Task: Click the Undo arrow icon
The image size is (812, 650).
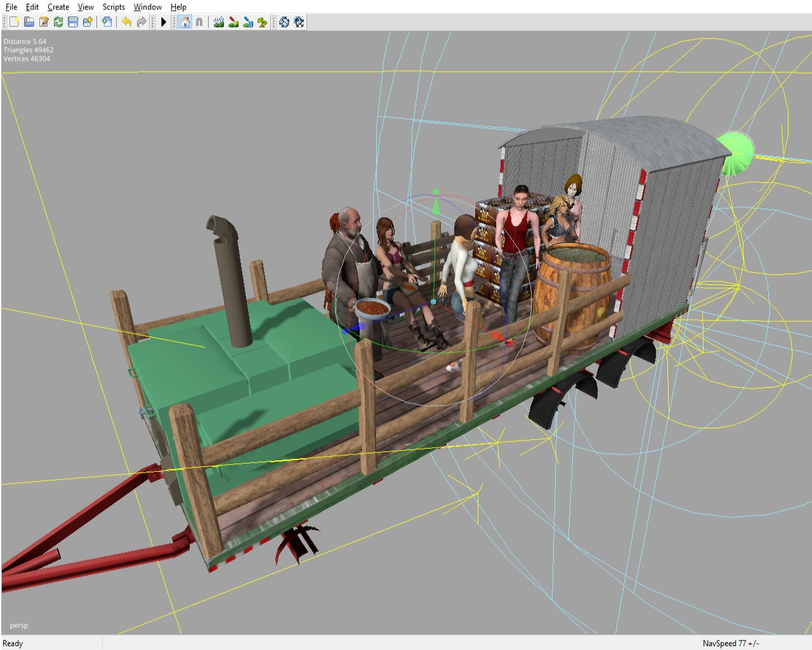Action: pos(127,22)
